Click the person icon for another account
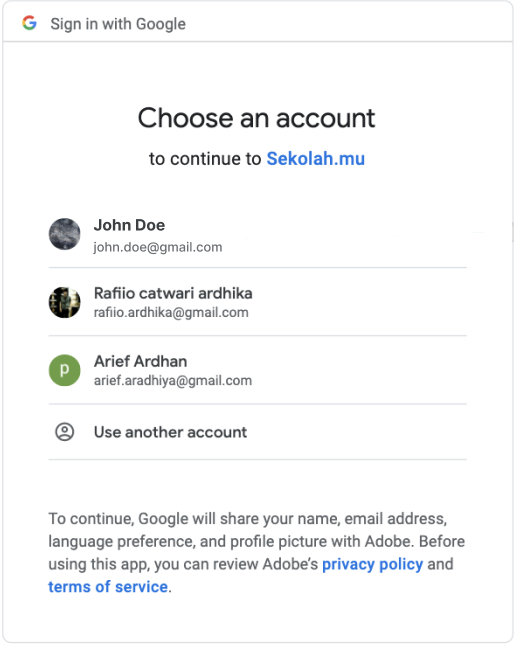Viewport: 518px width, 646px height. [65, 432]
